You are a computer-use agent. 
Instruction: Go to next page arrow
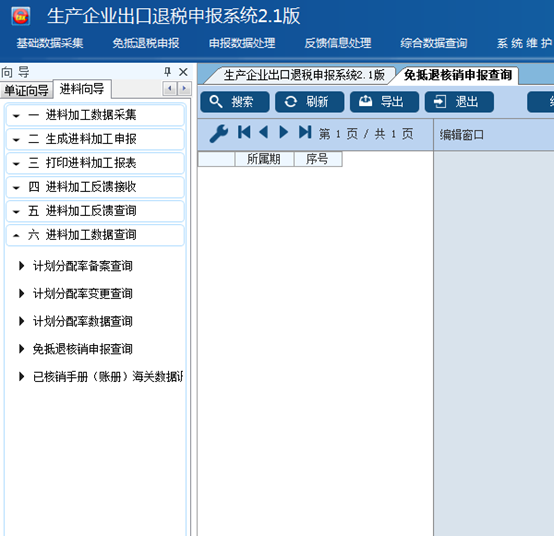tap(284, 132)
